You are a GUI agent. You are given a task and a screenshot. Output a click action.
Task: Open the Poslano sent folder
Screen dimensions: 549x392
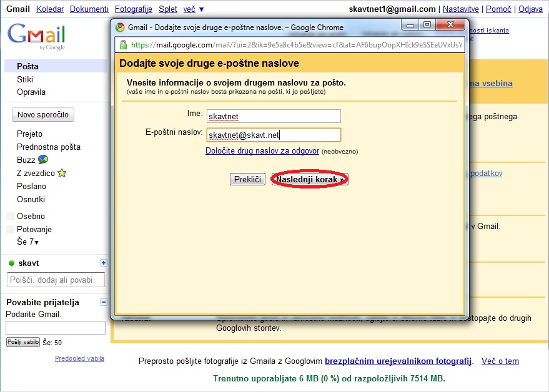tap(31, 186)
